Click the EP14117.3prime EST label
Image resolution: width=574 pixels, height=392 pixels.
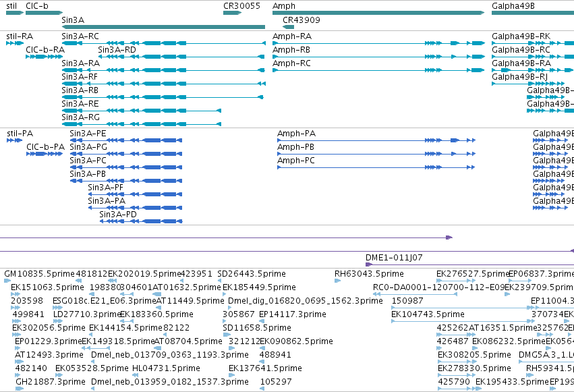pos(293,314)
